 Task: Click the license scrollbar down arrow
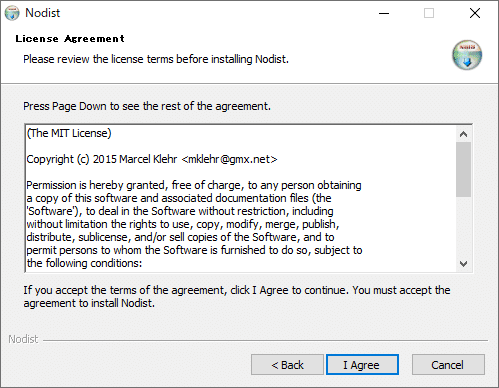point(463,264)
